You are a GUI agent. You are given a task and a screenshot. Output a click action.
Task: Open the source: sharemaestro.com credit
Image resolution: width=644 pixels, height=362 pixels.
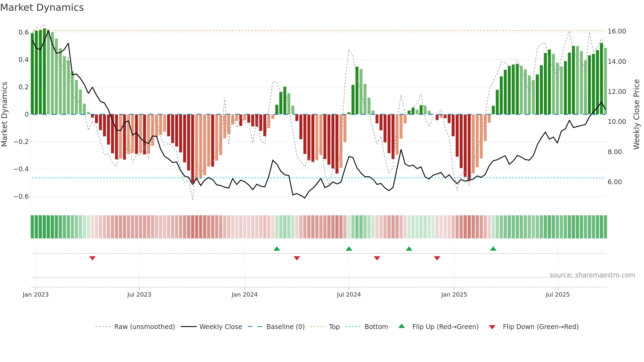coord(592,275)
